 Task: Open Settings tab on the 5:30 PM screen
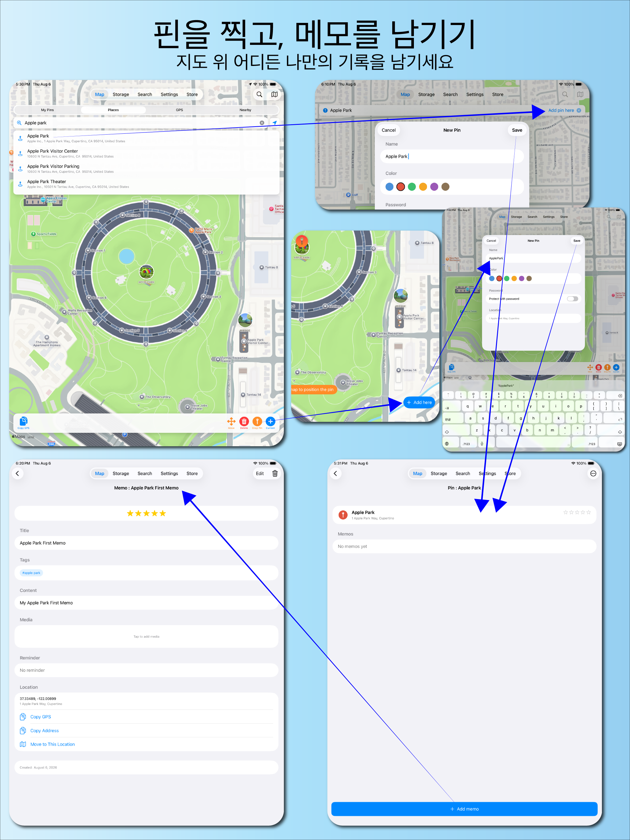coord(169,95)
